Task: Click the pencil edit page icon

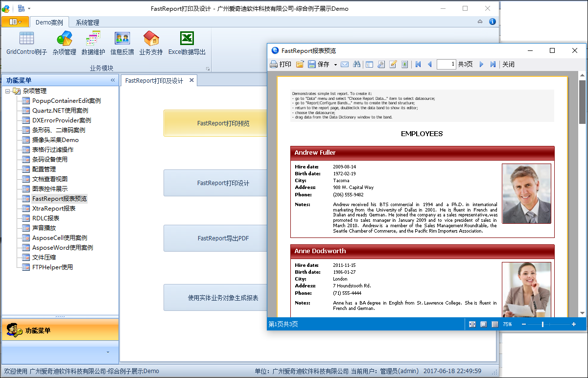Action: pyautogui.click(x=393, y=64)
